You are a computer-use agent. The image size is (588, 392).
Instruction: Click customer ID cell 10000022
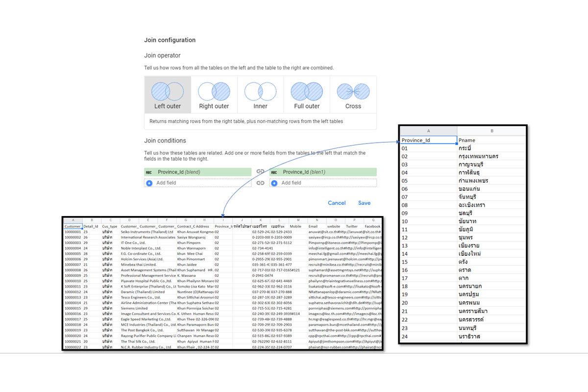73,347
